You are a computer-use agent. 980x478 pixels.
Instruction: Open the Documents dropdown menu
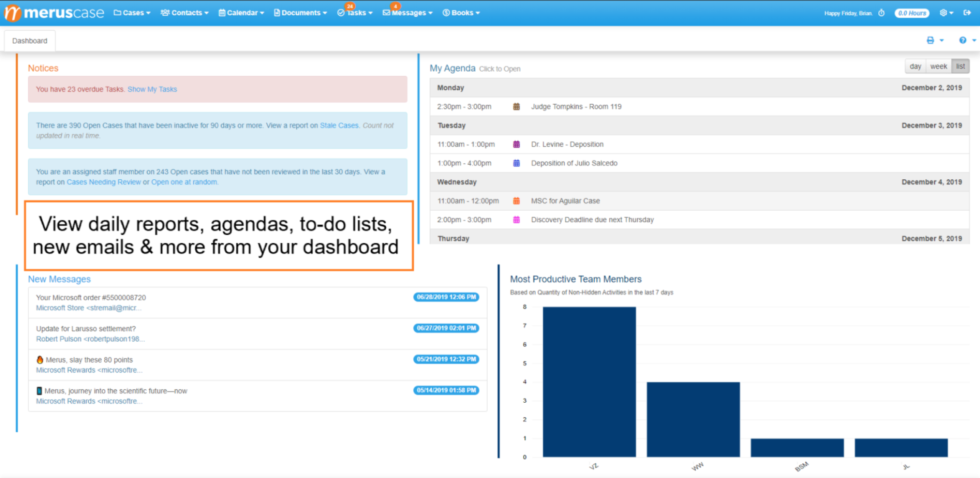coord(300,12)
